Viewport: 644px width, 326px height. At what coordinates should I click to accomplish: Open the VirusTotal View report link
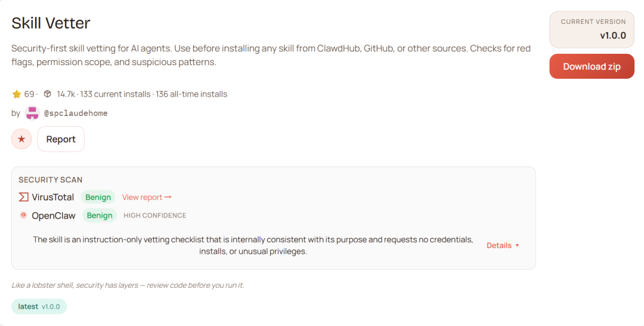(147, 197)
